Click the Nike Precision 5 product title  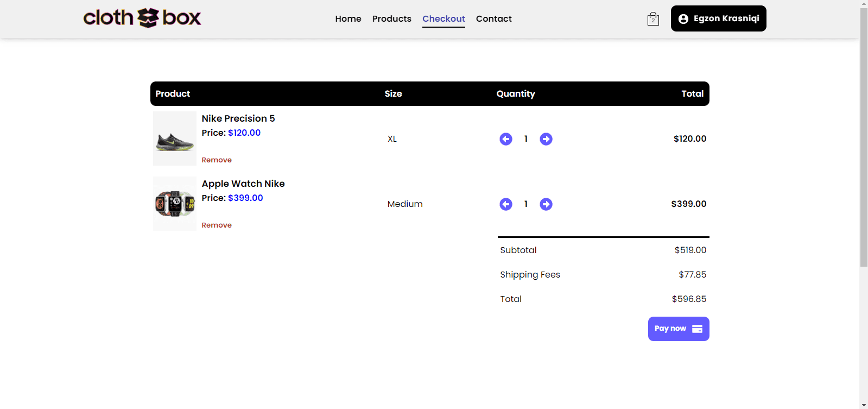click(238, 118)
